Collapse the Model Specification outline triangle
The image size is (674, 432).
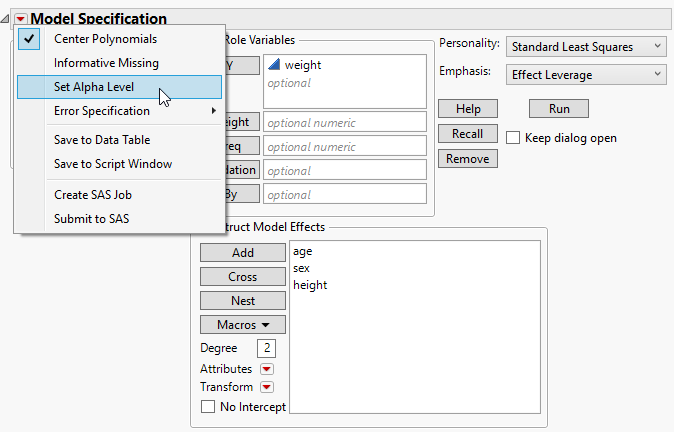(7, 19)
